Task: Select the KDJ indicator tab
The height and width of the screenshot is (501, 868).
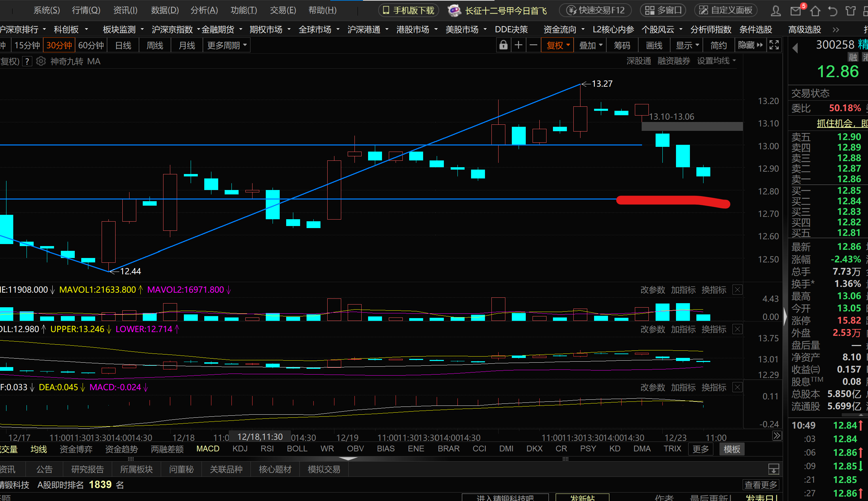Action: point(240,449)
